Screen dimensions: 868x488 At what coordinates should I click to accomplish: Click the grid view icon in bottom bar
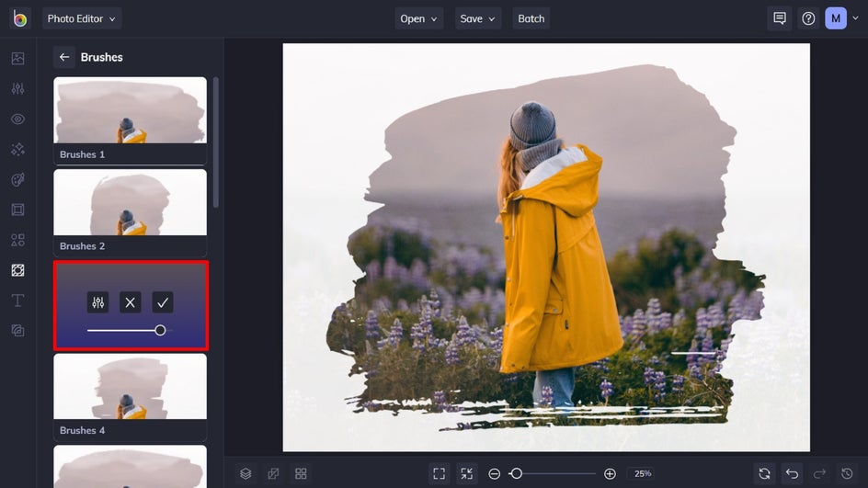pyautogui.click(x=302, y=473)
